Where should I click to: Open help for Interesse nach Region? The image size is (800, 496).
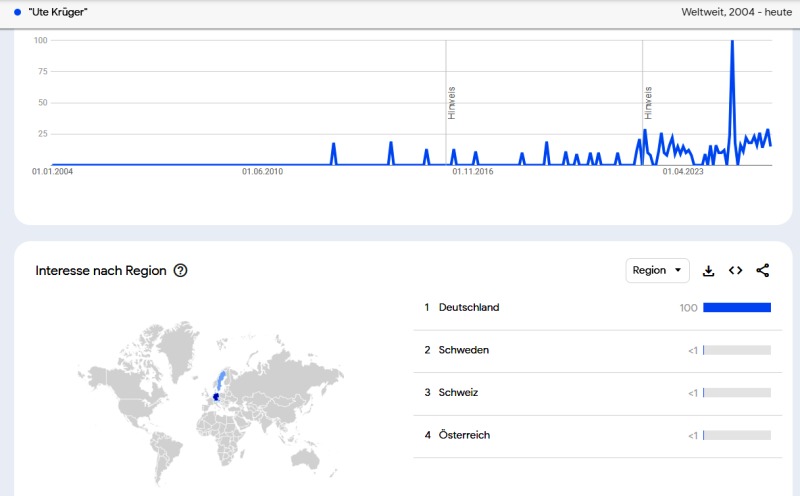pos(181,270)
